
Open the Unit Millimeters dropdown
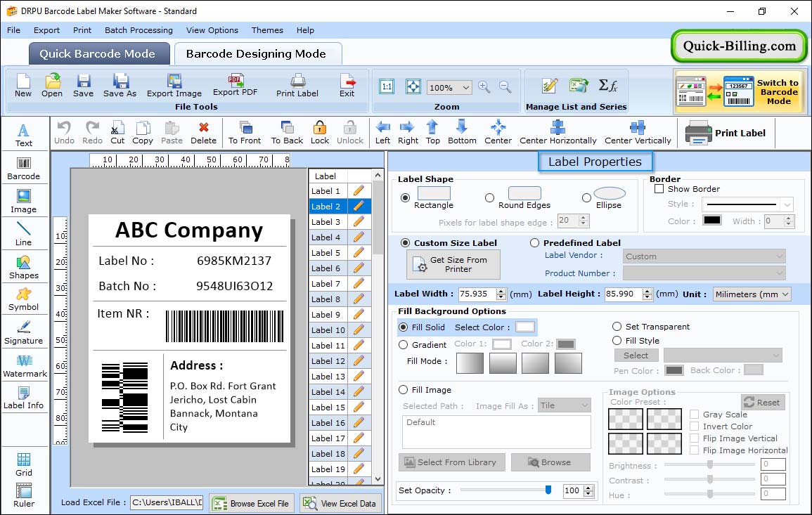[x=752, y=294]
